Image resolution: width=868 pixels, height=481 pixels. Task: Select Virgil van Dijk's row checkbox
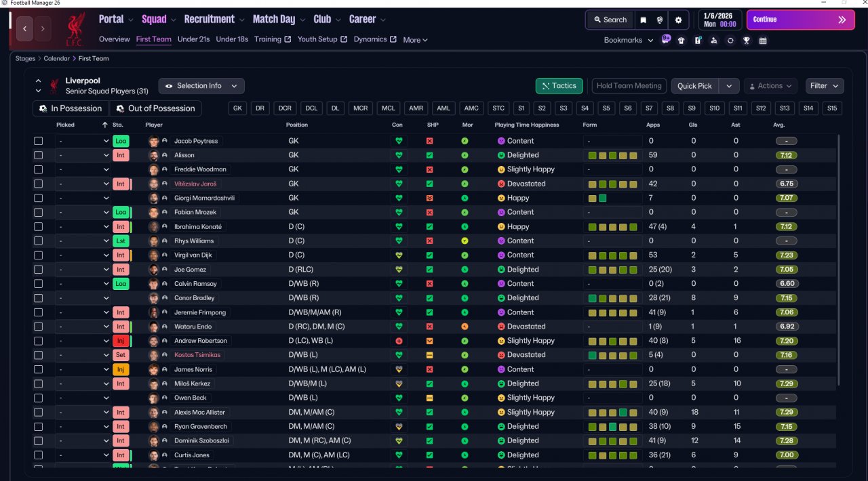(39, 255)
